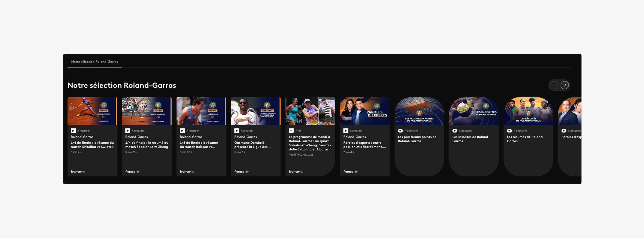Click eye icon on the partially visible last card
Viewport: 644px width, 238px height.
click(564, 131)
